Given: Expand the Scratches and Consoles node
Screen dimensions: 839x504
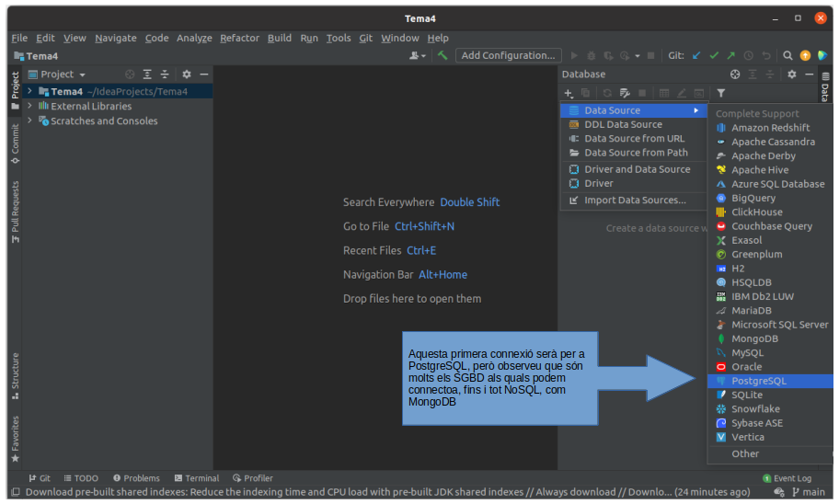Looking at the screenshot, I should [x=30, y=120].
